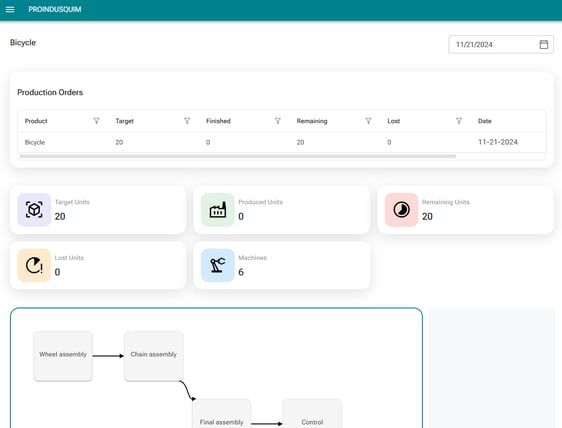Open filter for Lost column
The image size is (562, 428).
click(x=459, y=121)
